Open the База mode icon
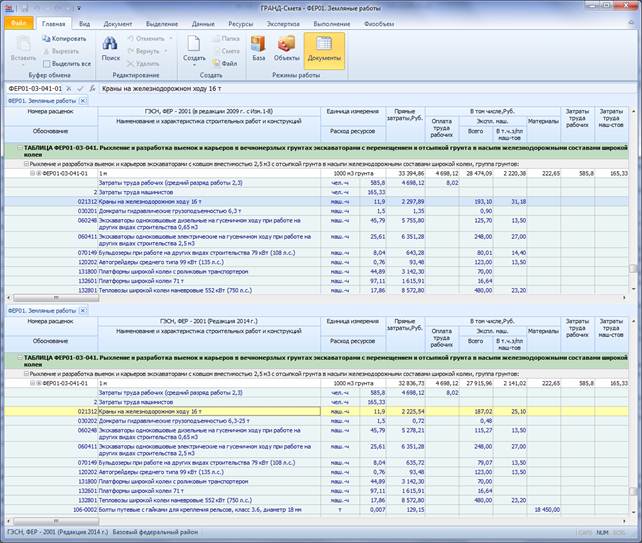Viewport: 642px width, 543px height. pyautogui.click(x=258, y=46)
